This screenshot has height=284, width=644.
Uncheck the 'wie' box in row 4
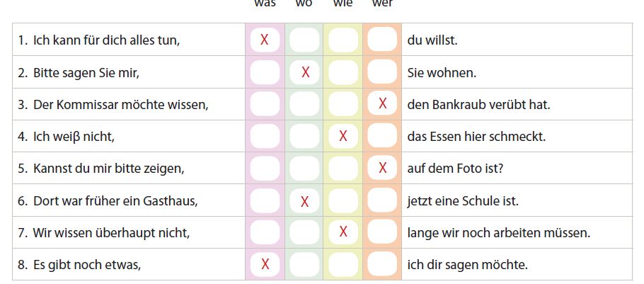coord(343,136)
